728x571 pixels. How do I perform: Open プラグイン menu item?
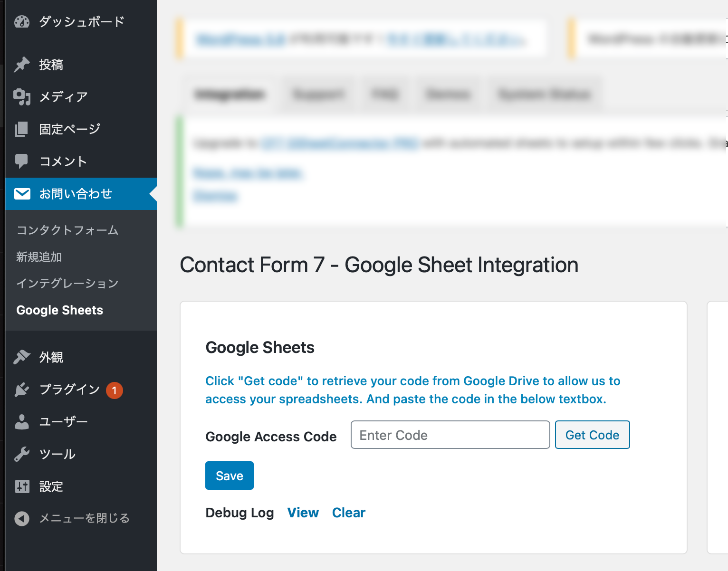81,390
